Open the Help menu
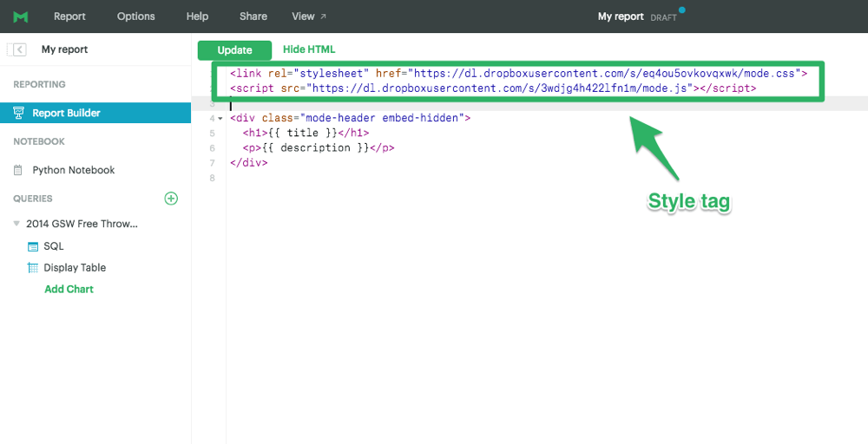Viewport: 868px width, 444px height. point(197,16)
